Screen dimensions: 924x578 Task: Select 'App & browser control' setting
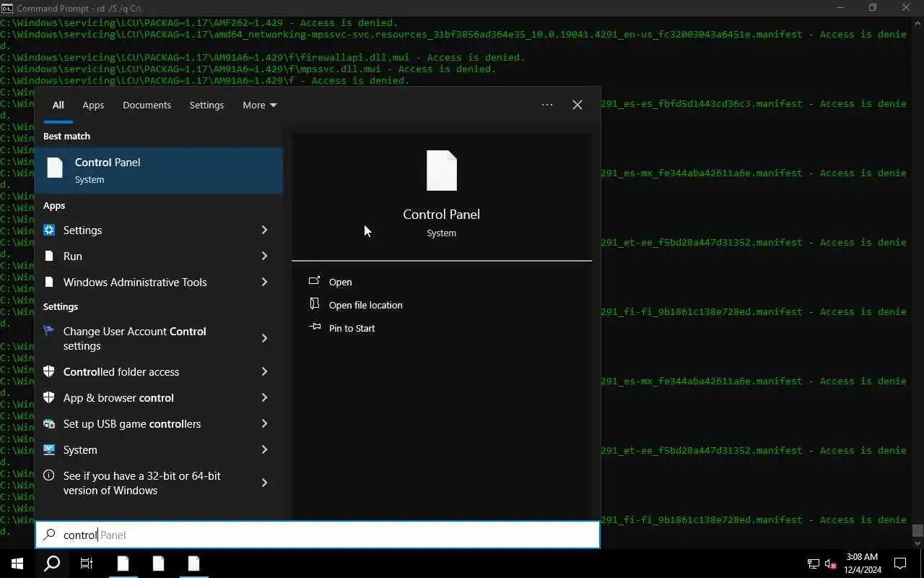coord(118,397)
